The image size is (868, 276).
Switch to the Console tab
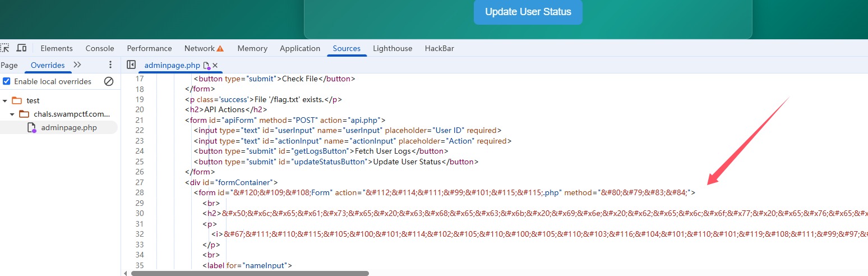100,48
